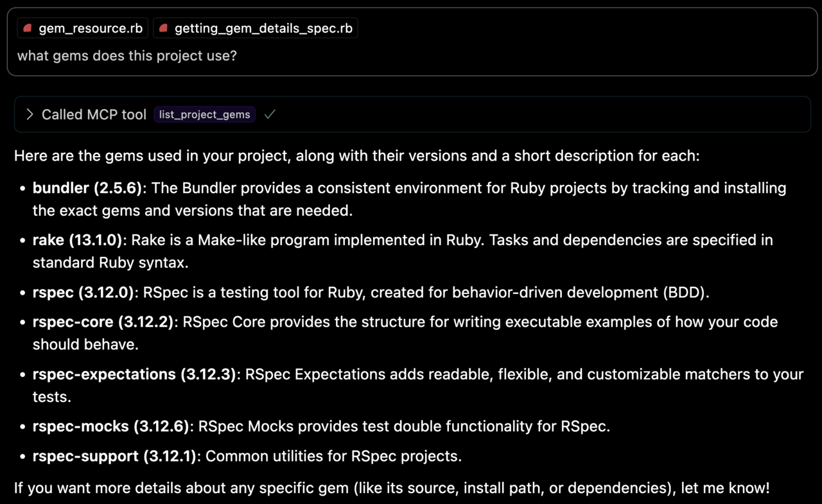
Task: Click the green checkmark beside list_project_gems
Action: (269, 114)
